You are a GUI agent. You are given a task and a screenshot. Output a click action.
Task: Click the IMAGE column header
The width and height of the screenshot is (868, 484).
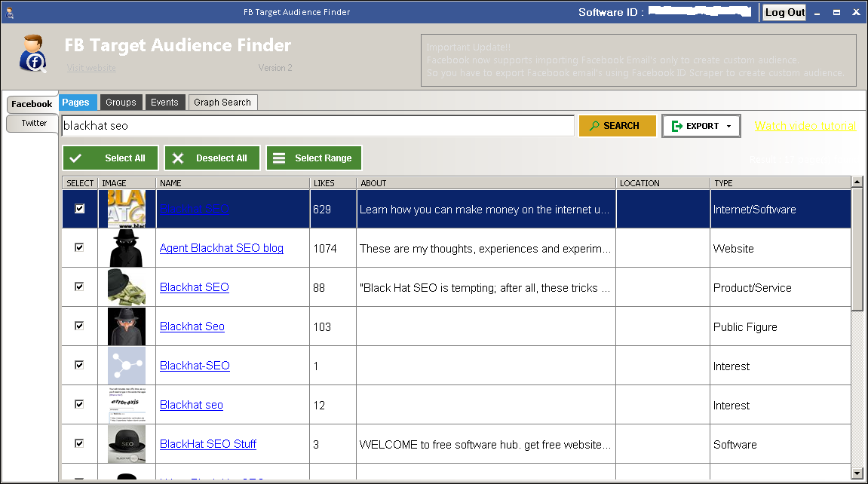[x=127, y=183]
